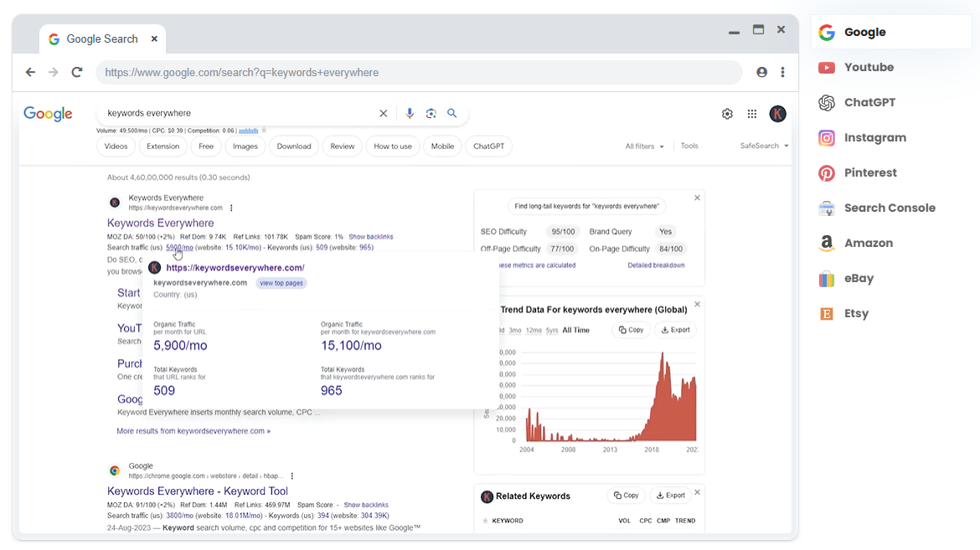The height and width of the screenshot is (550, 980).
Task: Copy the trend data
Action: 632,330
